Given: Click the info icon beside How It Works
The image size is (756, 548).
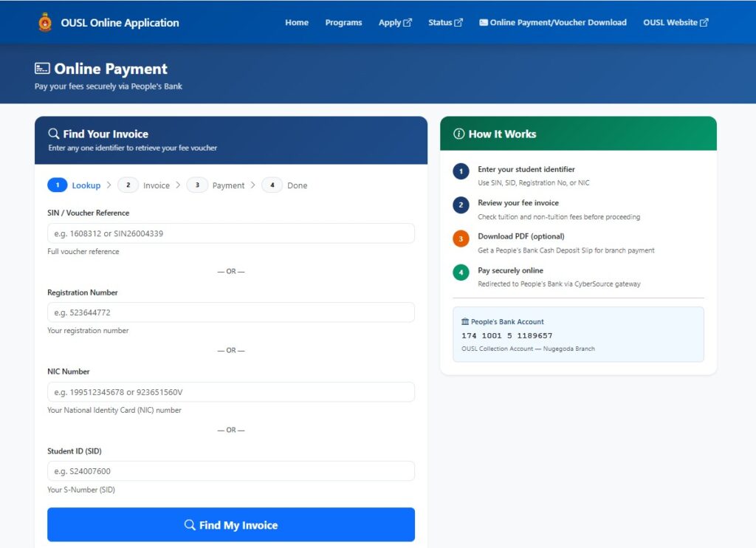Looking at the screenshot, I should [x=458, y=134].
